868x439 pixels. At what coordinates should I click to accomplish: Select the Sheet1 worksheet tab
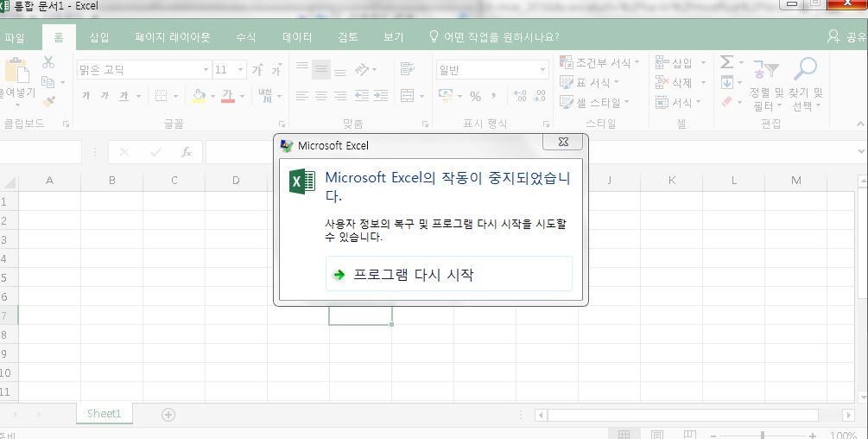(104, 414)
